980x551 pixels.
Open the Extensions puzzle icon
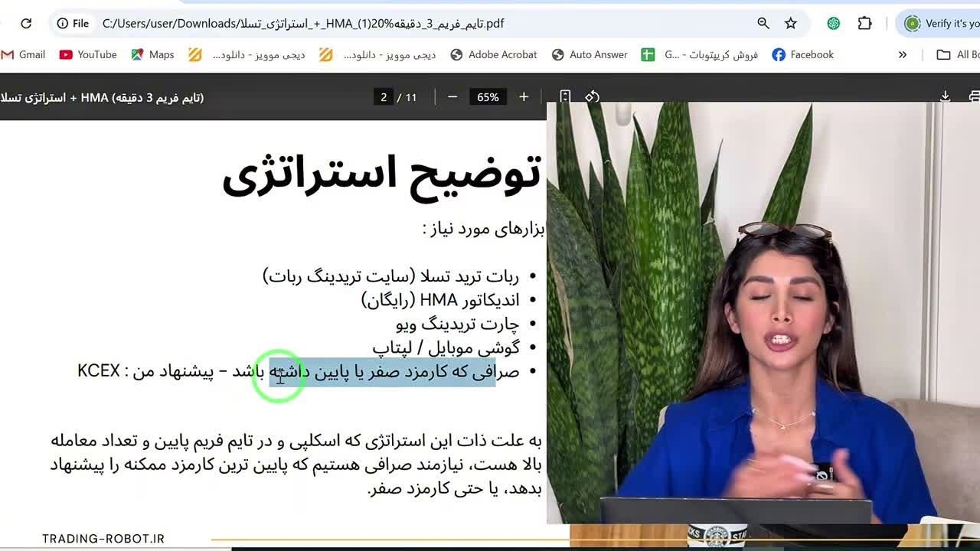864,24
